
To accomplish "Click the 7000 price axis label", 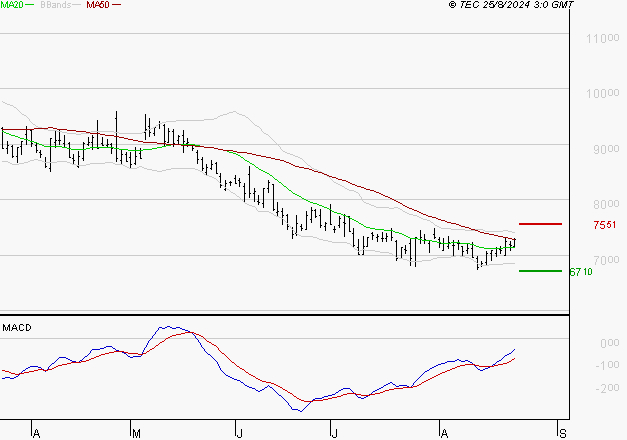I will (x=606, y=260).
